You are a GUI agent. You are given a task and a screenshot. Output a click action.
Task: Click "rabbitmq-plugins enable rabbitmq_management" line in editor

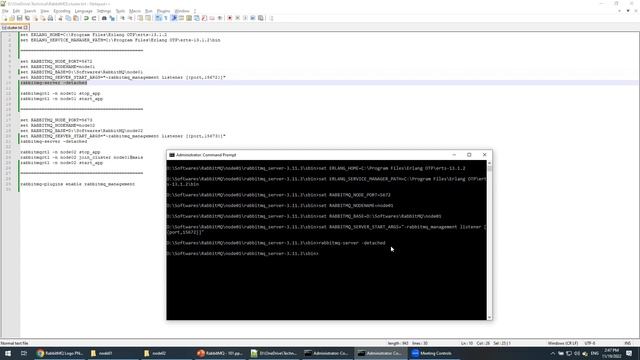pyautogui.click(x=78, y=184)
